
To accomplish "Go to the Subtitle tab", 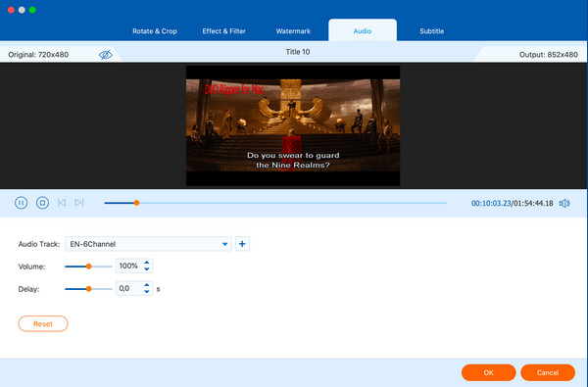I will pos(431,31).
